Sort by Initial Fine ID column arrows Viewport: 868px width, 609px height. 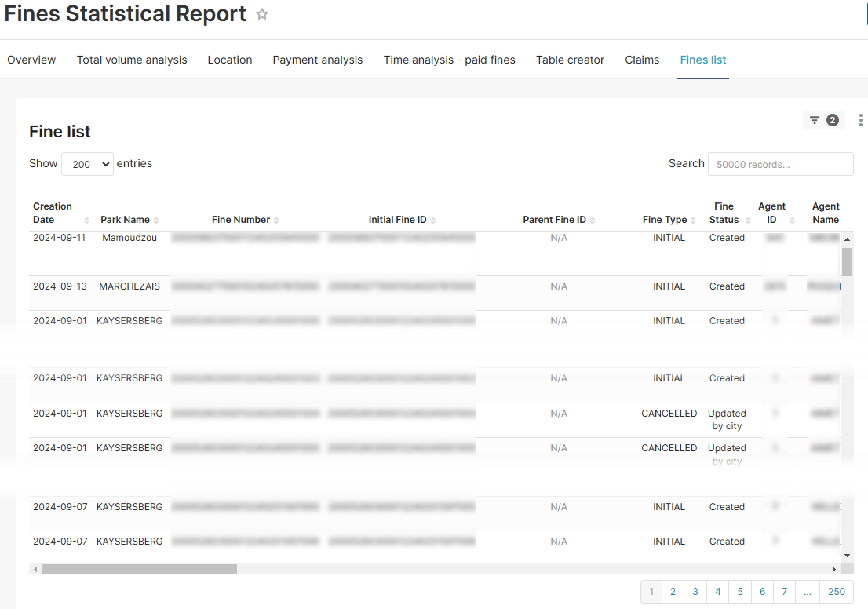(433, 221)
